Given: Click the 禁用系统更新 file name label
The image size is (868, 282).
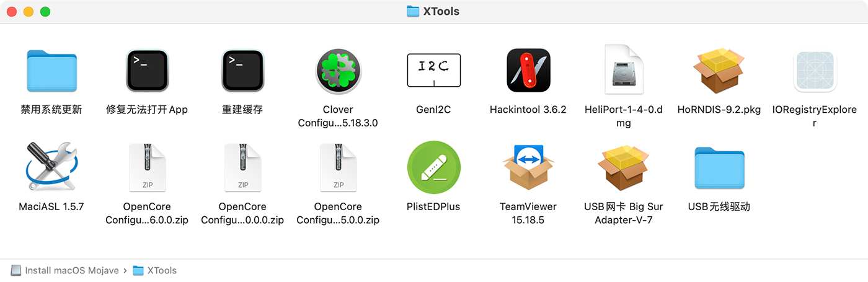Looking at the screenshot, I should pyautogui.click(x=51, y=110).
